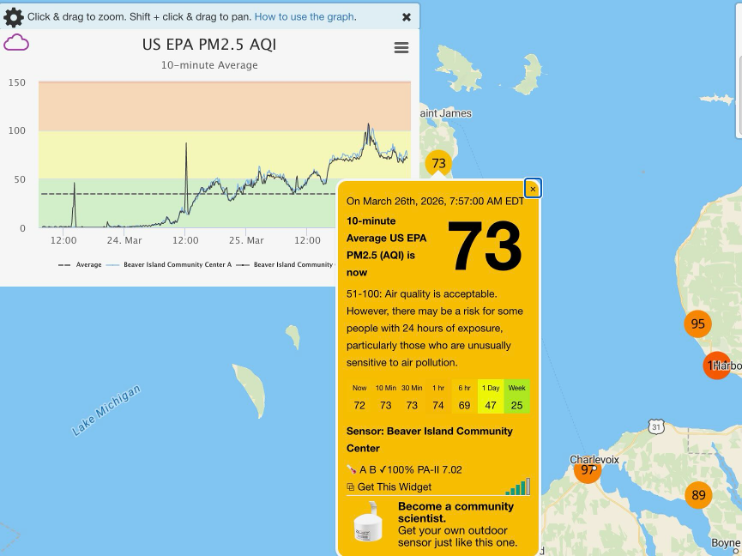The width and height of the screenshot is (742, 556).
Task: Select the sensor marker showing 73
Action: point(438,163)
